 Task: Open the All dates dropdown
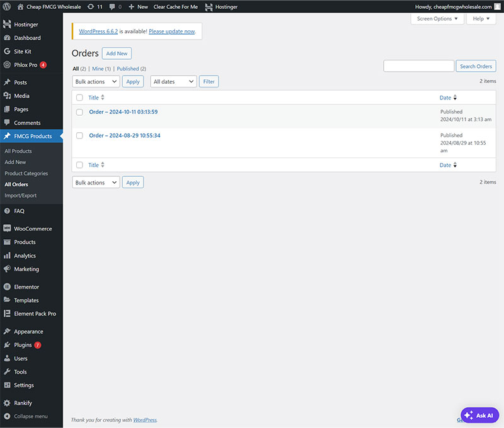click(174, 82)
